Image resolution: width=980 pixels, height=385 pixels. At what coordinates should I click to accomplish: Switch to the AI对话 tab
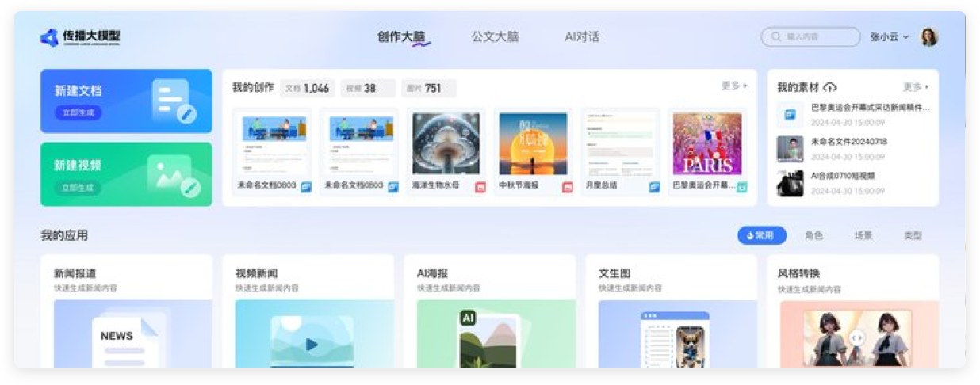pyautogui.click(x=581, y=37)
